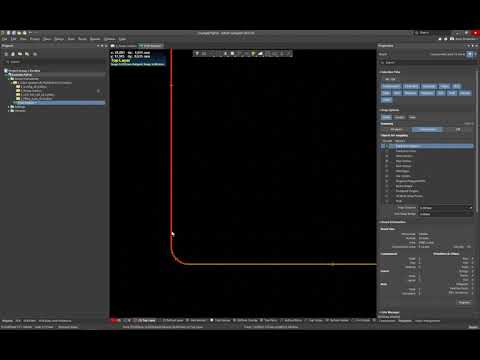Image resolution: width=480 pixels, height=360 pixels.
Task: Toggle the Grids snap option
Action: pos(386,117)
